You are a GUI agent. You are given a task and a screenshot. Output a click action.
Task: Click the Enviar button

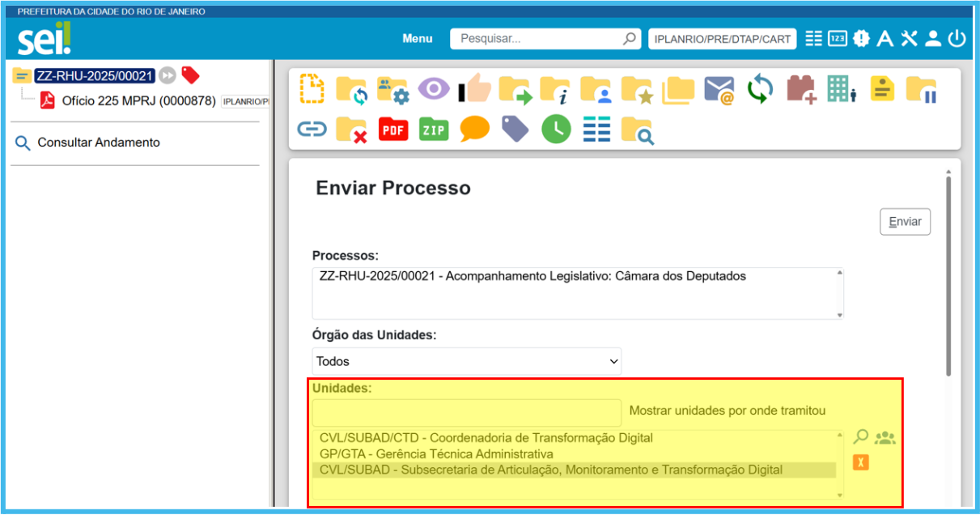point(905,222)
